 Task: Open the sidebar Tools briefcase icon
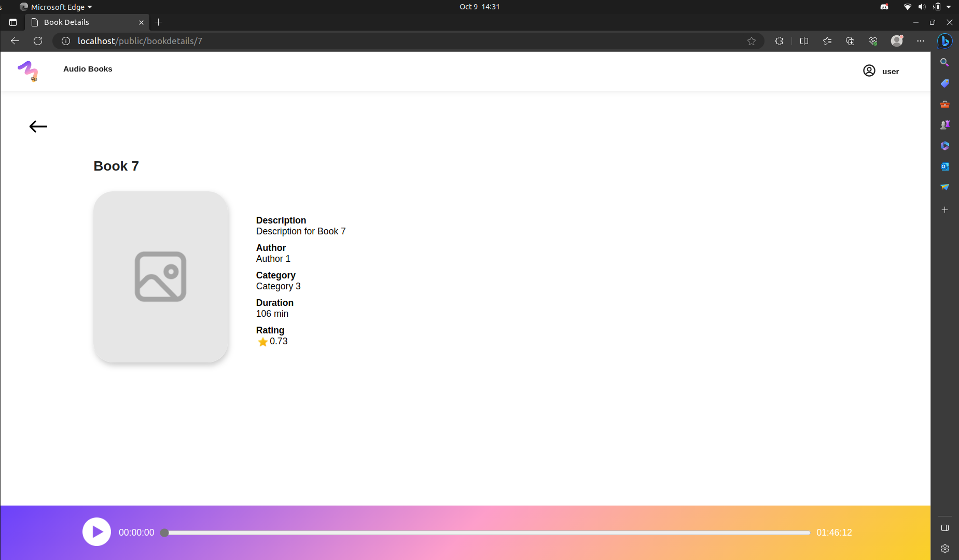pos(945,104)
